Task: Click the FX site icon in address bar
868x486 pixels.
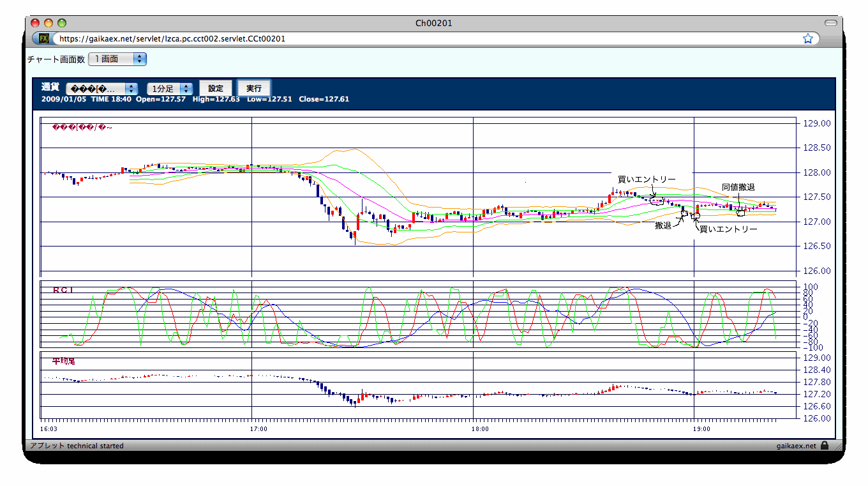Action: [x=44, y=38]
